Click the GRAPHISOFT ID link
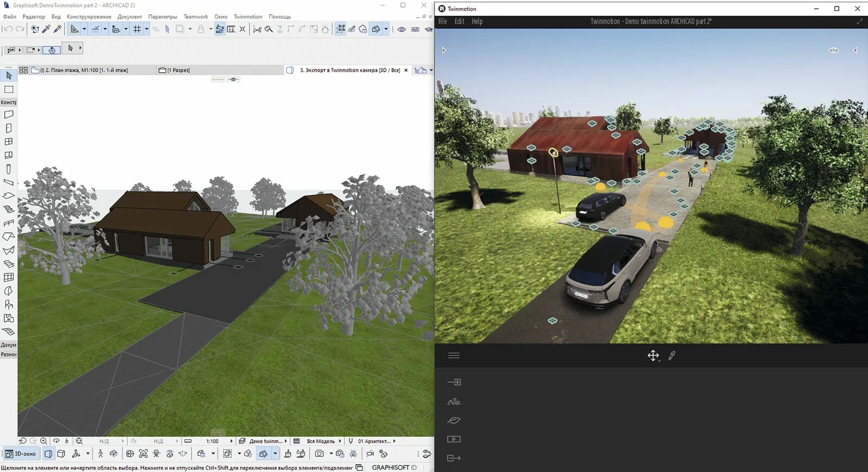The height and width of the screenshot is (472, 868). tap(394, 468)
